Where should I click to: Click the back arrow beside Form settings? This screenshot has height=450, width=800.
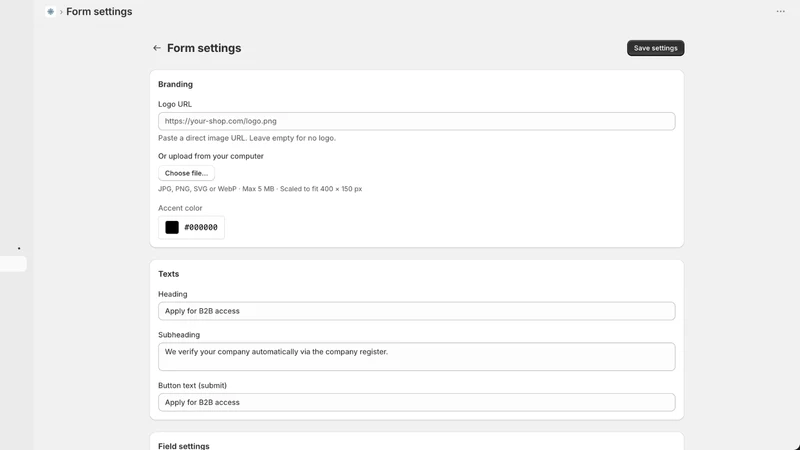pos(157,48)
